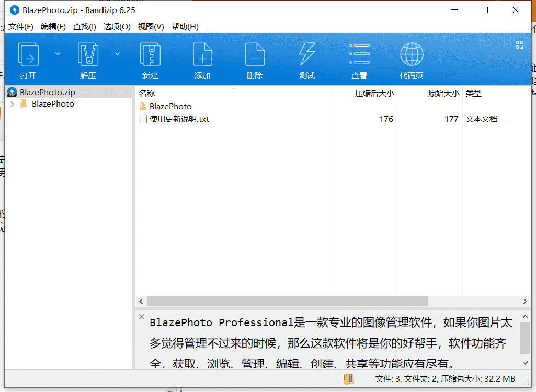Open the dropdown arrow next to 打开
Screen dimensions: 536x392
(x=58, y=54)
